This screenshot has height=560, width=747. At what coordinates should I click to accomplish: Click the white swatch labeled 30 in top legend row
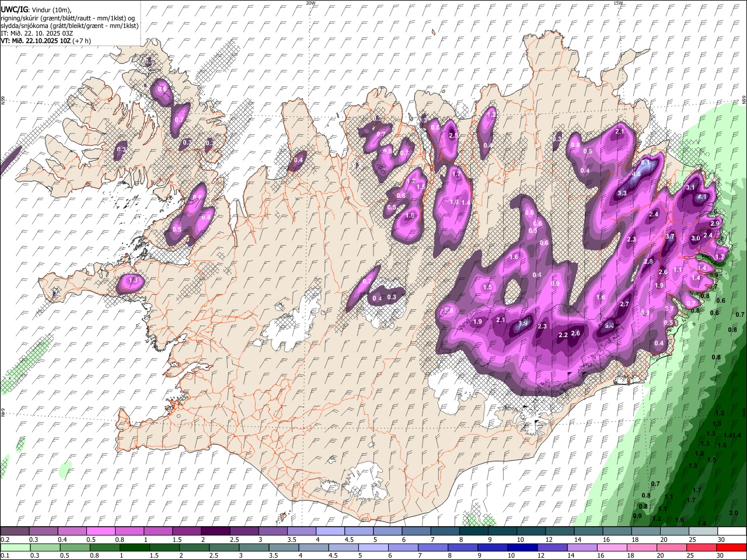(x=732, y=531)
